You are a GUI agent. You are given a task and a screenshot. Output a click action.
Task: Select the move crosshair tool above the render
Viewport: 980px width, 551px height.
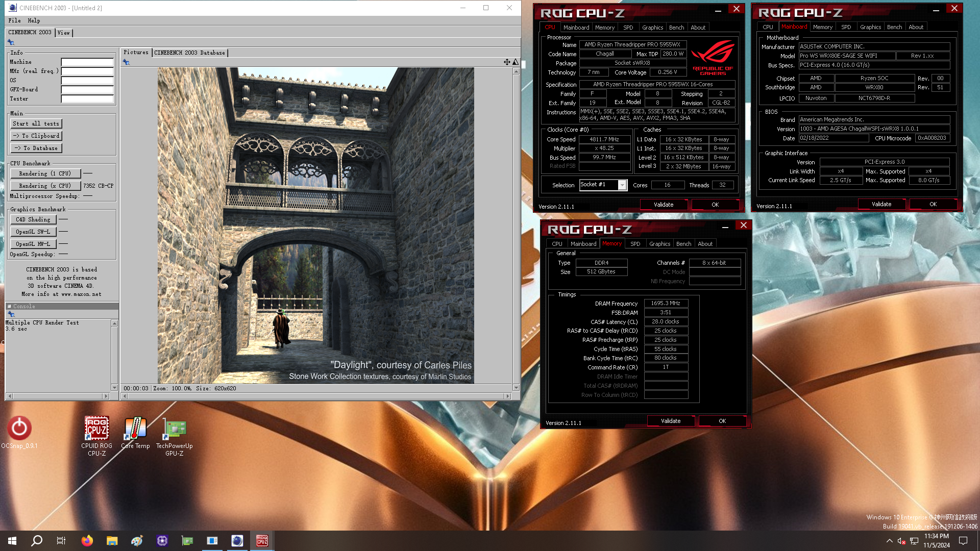(507, 62)
